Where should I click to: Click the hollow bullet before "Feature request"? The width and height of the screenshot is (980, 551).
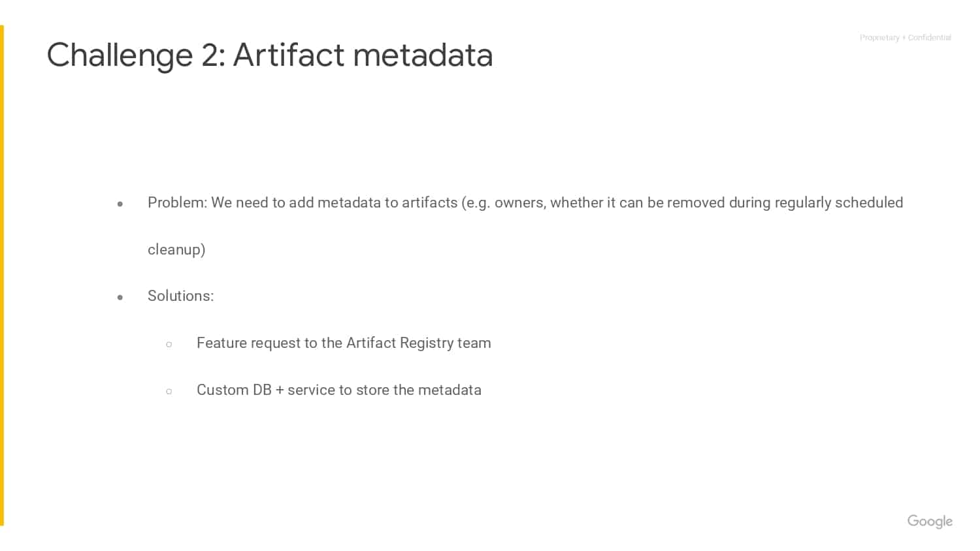pos(169,344)
